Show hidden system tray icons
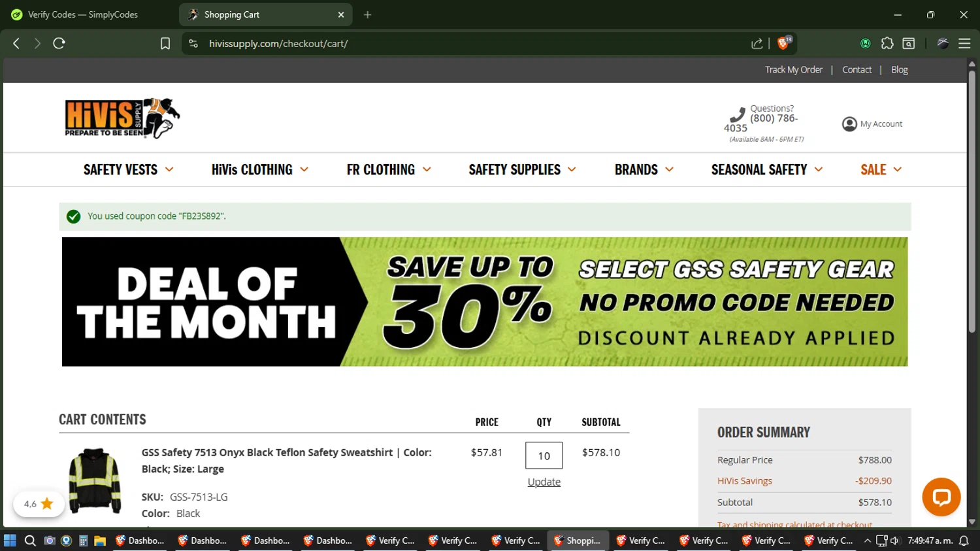The width and height of the screenshot is (980, 551). (x=868, y=541)
